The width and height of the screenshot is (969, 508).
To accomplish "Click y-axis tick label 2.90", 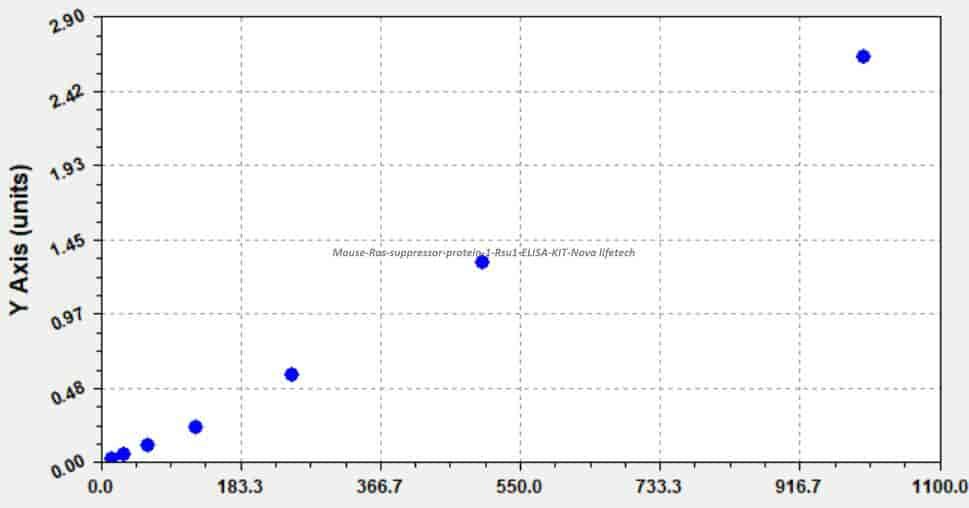I will click(x=68, y=23).
